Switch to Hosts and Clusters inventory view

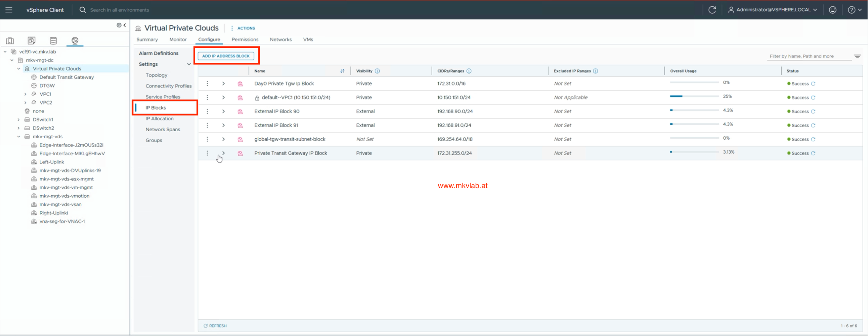click(10, 41)
